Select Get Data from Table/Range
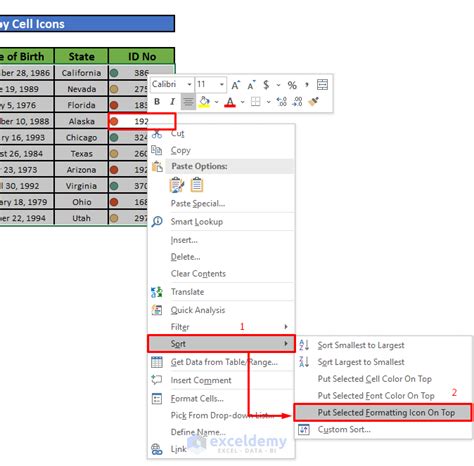Screen dimensions: 474x466 click(224, 362)
